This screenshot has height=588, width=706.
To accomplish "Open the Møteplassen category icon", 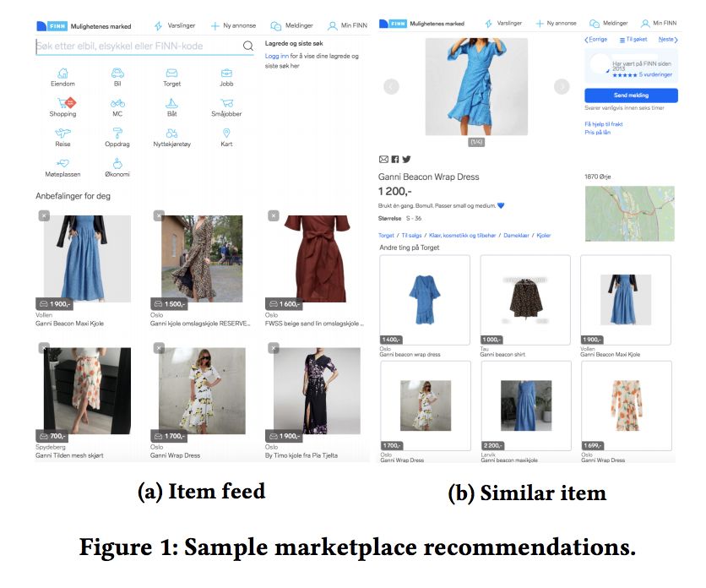I will click(62, 163).
